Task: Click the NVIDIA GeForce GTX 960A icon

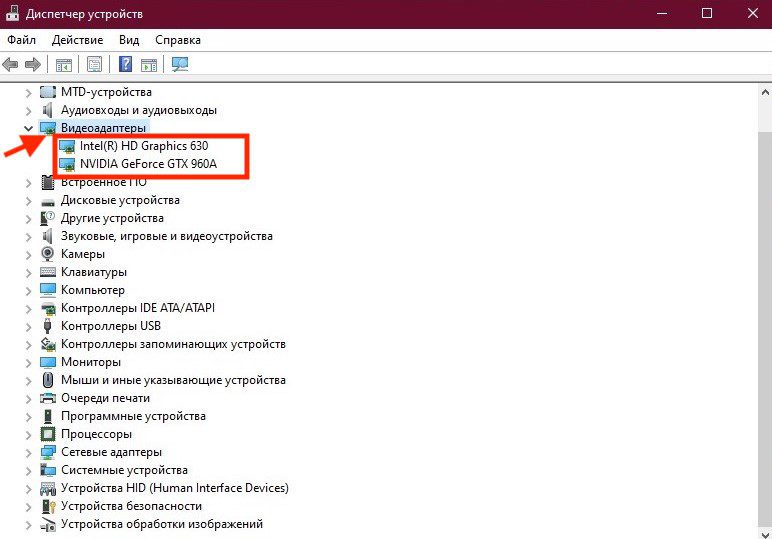Action: click(x=67, y=164)
